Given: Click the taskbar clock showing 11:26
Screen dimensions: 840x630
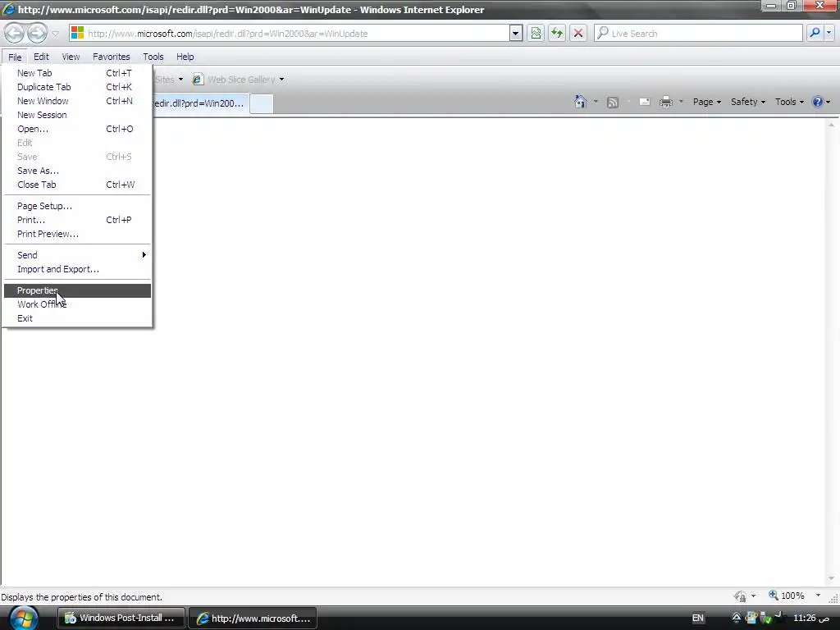Looking at the screenshot, I should 811,619.
